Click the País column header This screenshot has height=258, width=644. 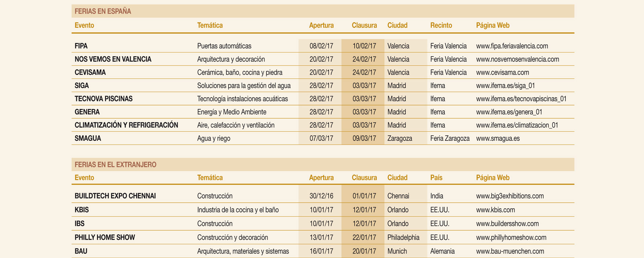pos(436,178)
